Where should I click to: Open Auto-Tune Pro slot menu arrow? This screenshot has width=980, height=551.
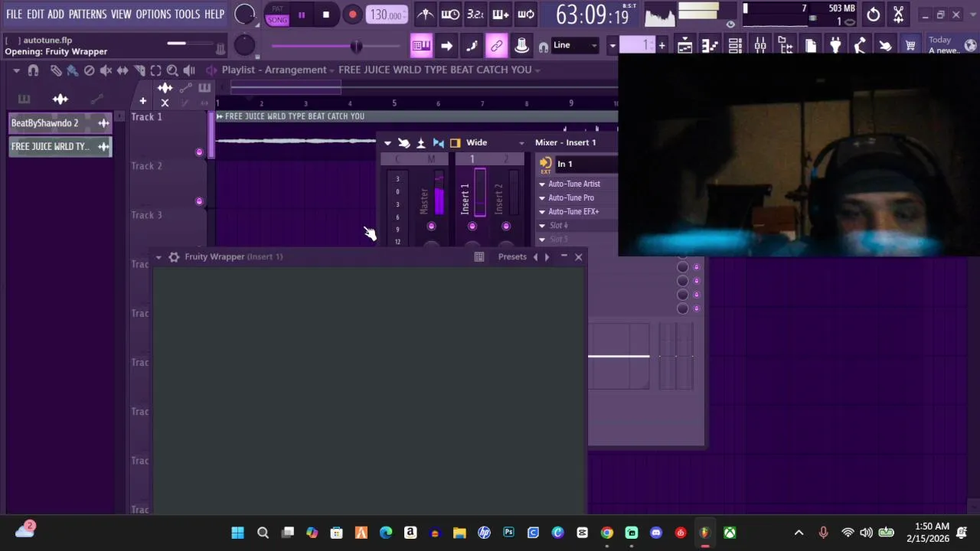click(542, 198)
